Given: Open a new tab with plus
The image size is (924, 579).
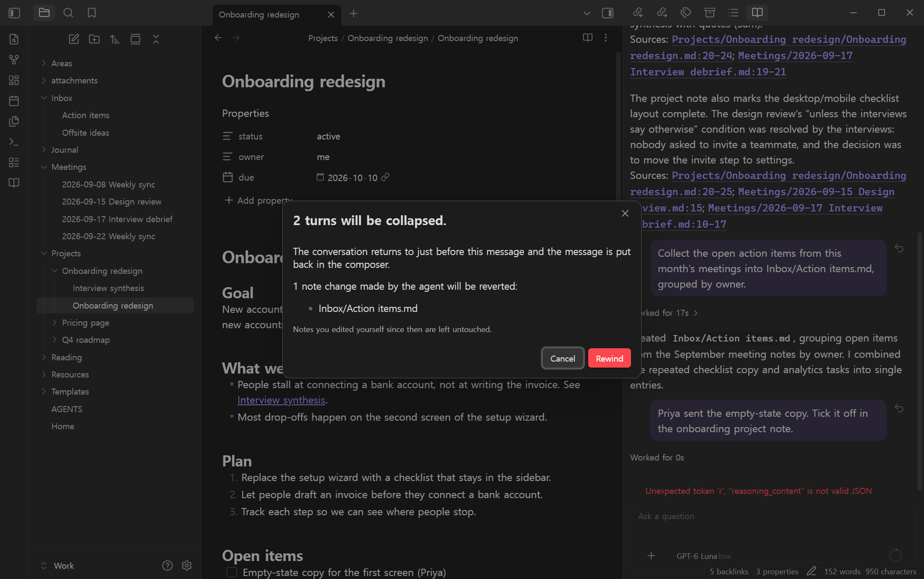Looking at the screenshot, I should coord(353,14).
